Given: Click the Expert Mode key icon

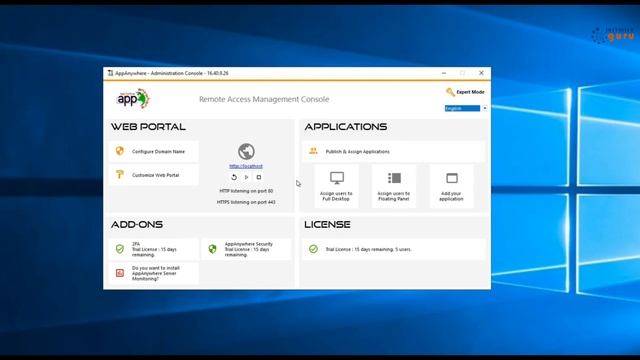Looking at the screenshot, I should (x=450, y=92).
